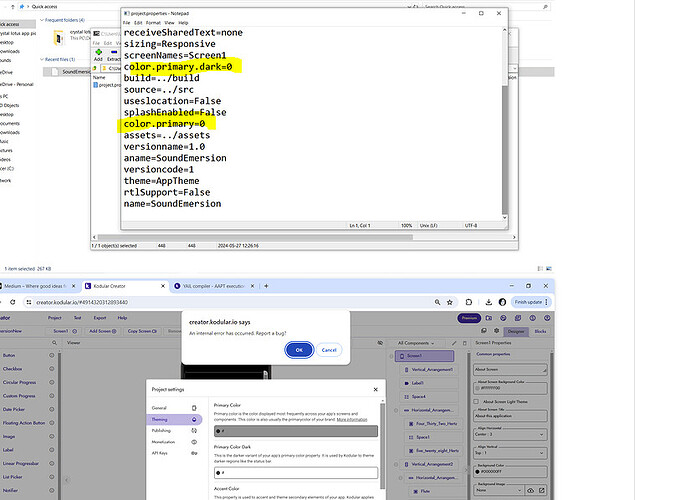Bookmark this page with the star icon
The image size is (679, 500).
coord(450,302)
